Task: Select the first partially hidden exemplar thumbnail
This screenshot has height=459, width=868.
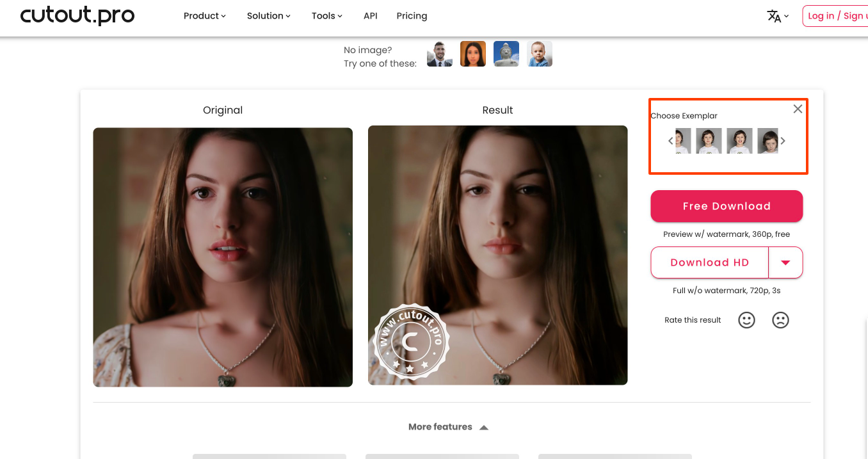Action: 684,141
